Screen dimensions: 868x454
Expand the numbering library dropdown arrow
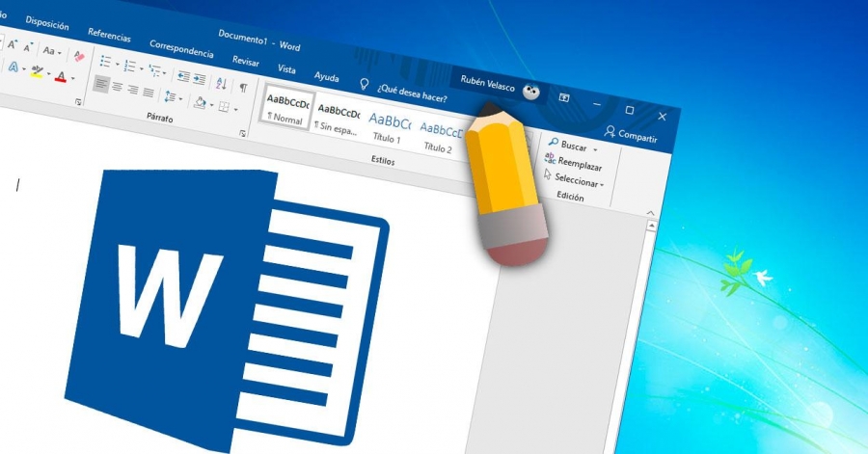[x=142, y=68]
